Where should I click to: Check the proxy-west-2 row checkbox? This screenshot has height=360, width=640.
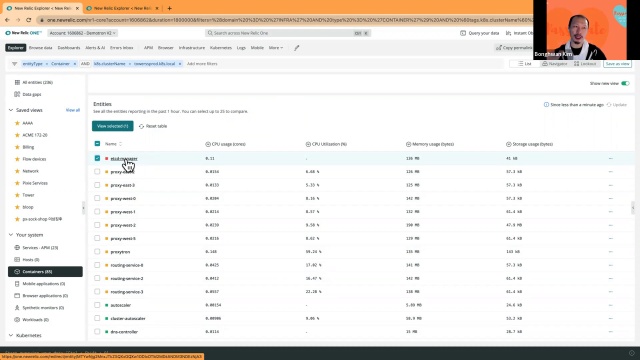(x=97, y=225)
